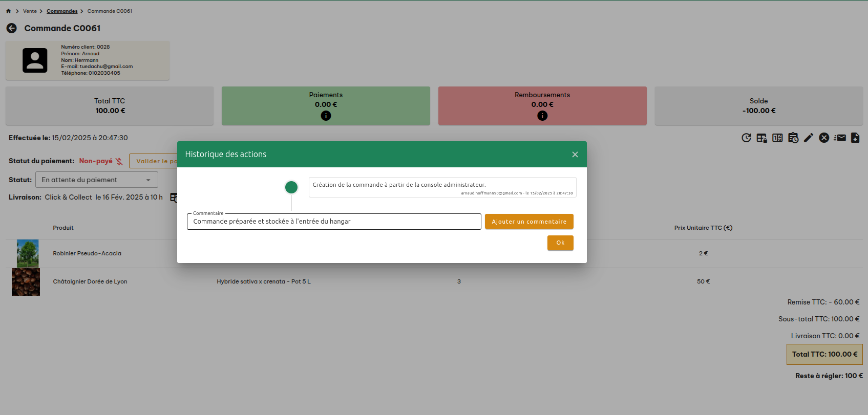The image size is (868, 415).
Task: Show Remboursements info icon
Action: [x=542, y=116]
